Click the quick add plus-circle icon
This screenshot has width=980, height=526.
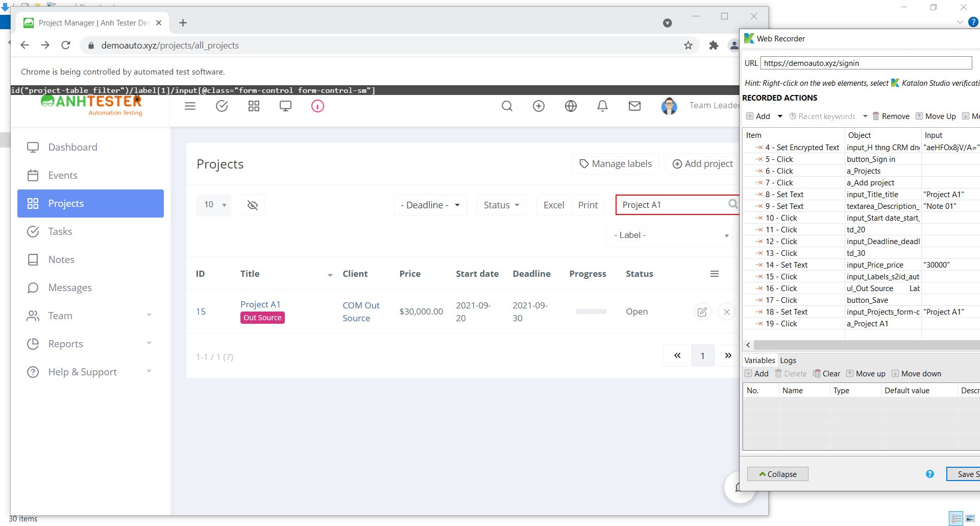538,106
